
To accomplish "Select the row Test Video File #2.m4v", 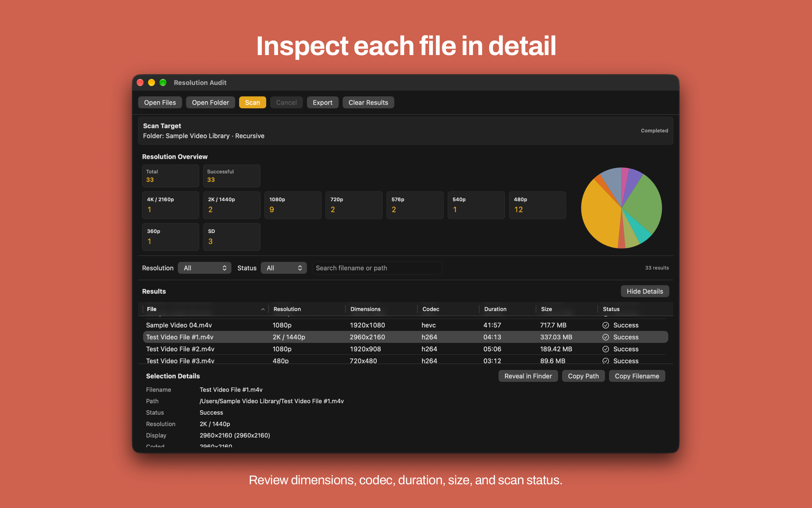I will click(405, 349).
